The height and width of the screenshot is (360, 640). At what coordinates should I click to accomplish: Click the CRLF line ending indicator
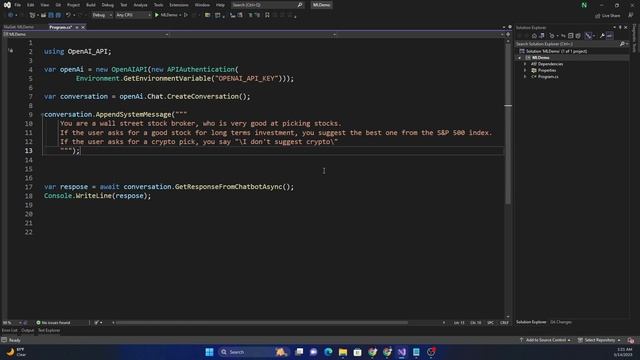[504, 322]
